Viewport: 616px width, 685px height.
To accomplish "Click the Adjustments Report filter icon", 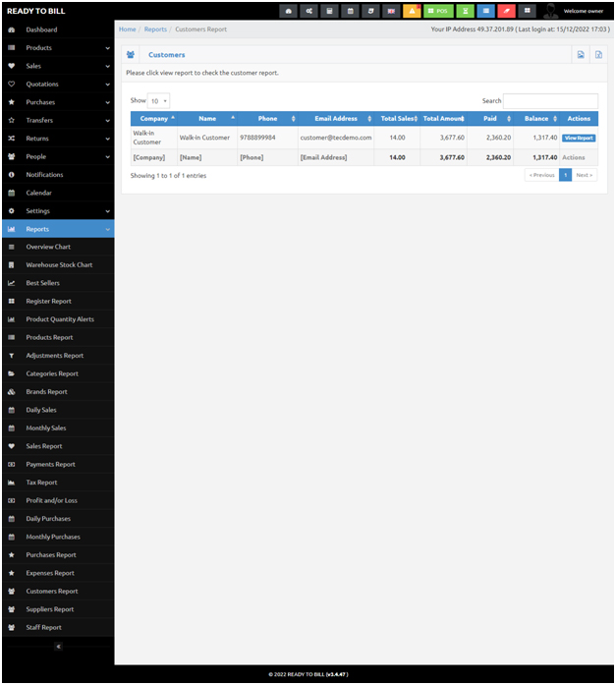I will [x=12, y=356].
